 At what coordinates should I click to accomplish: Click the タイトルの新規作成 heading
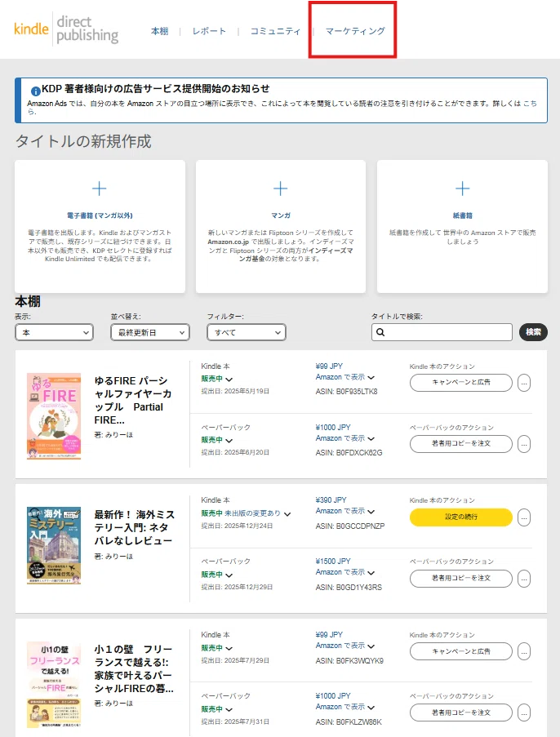pyautogui.click(x=83, y=141)
